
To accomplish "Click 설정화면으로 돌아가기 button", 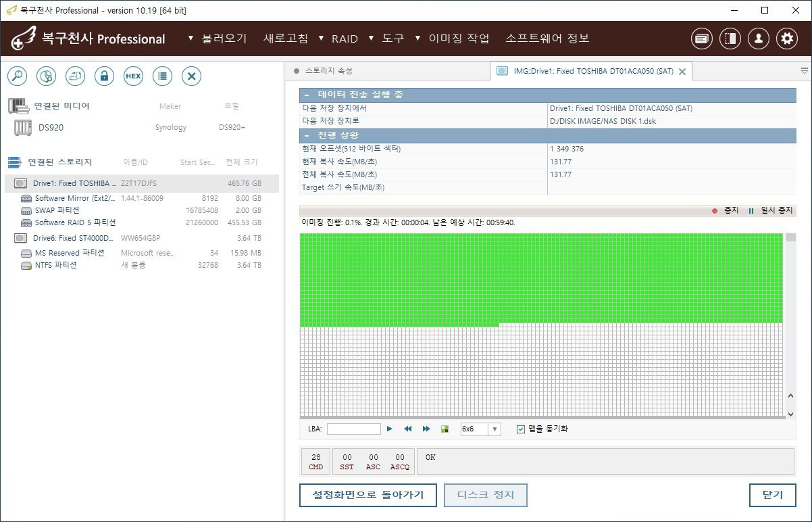I will [368, 495].
